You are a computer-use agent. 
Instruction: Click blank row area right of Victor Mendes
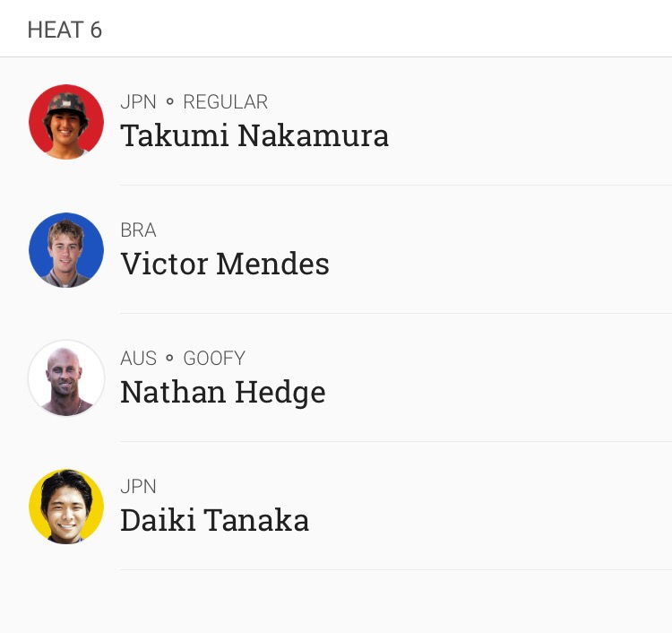(x=501, y=250)
